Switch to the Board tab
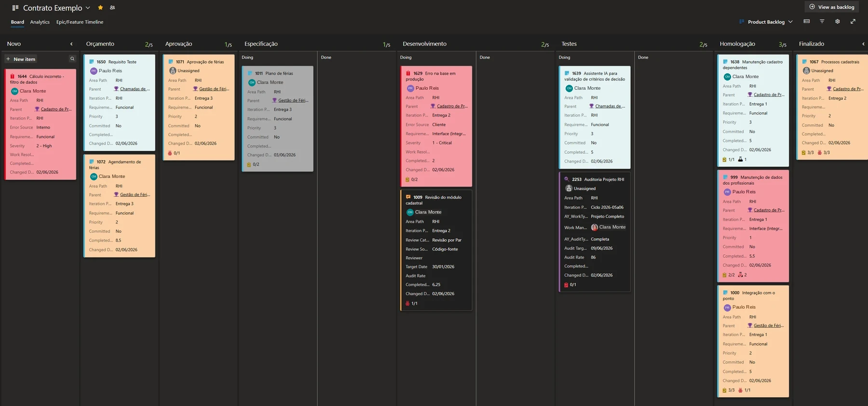868x406 pixels. 17,22
